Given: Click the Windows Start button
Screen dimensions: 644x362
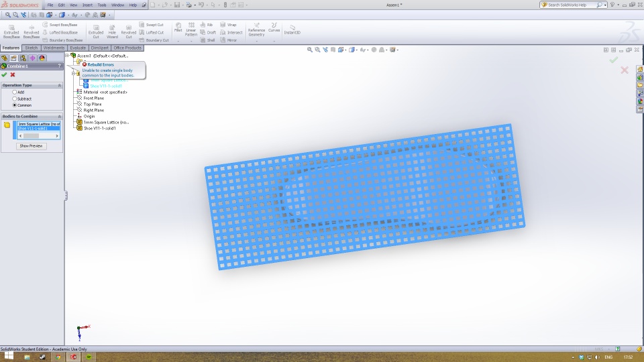Looking at the screenshot, I should pyautogui.click(x=8, y=356).
